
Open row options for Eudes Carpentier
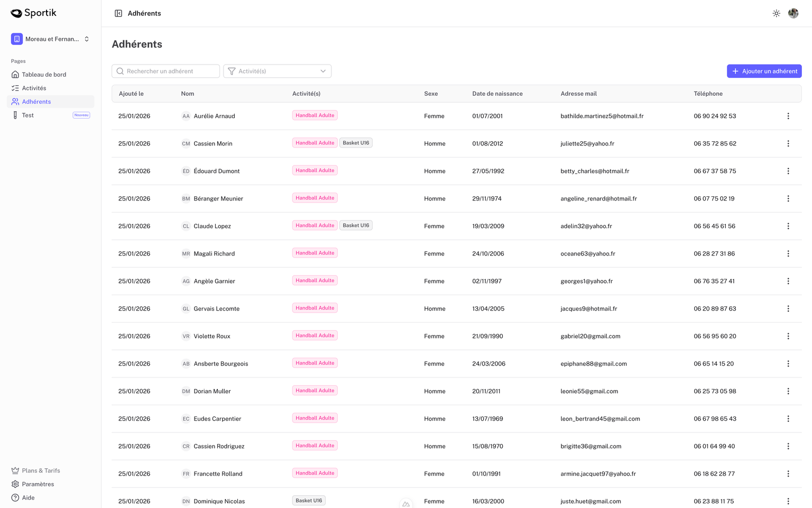coord(788,419)
